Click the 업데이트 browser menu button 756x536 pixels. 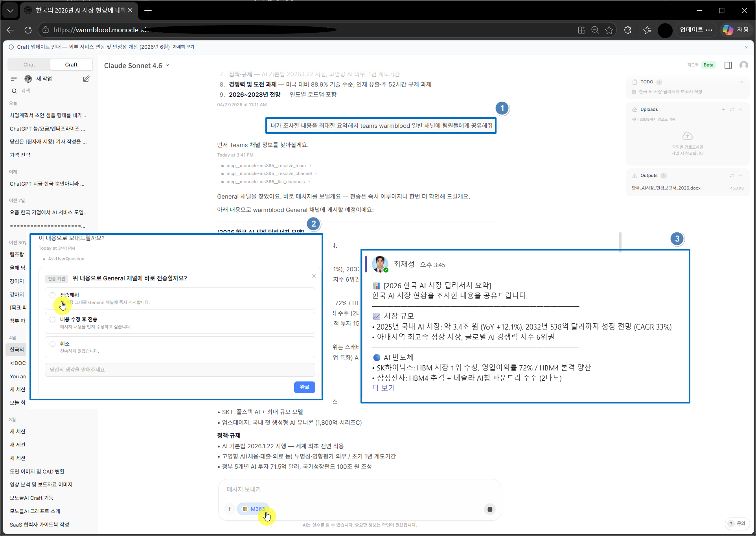(x=696, y=30)
